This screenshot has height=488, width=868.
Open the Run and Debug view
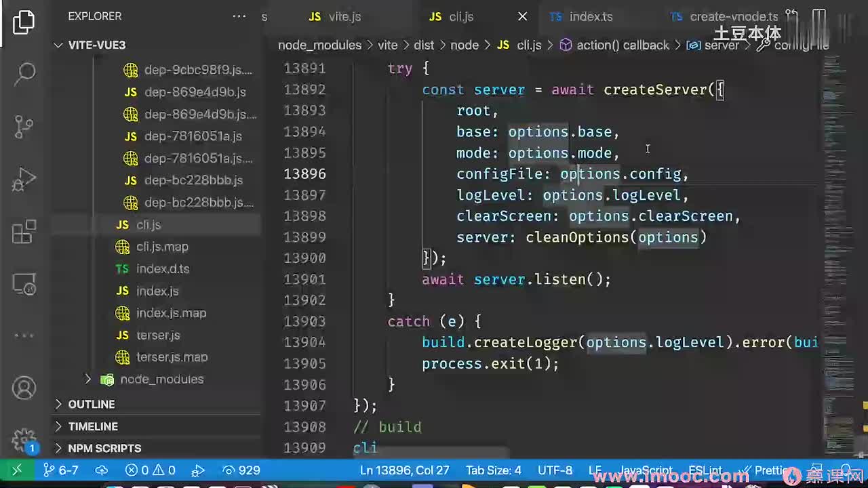(x=24, y=179)
